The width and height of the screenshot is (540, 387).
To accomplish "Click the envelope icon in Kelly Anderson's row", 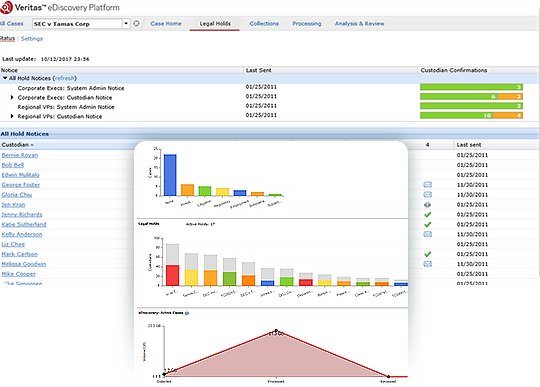I will pos(427,234).
